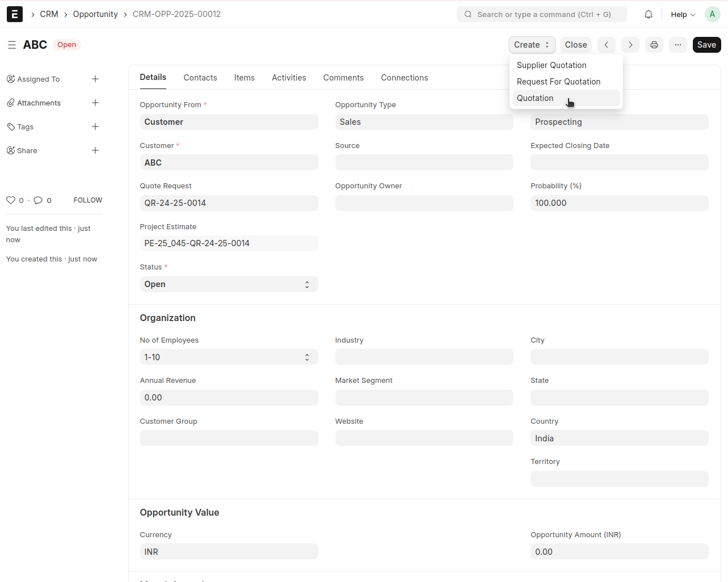
Task: Click the heart like icon
Action: (x=11, y=200)
